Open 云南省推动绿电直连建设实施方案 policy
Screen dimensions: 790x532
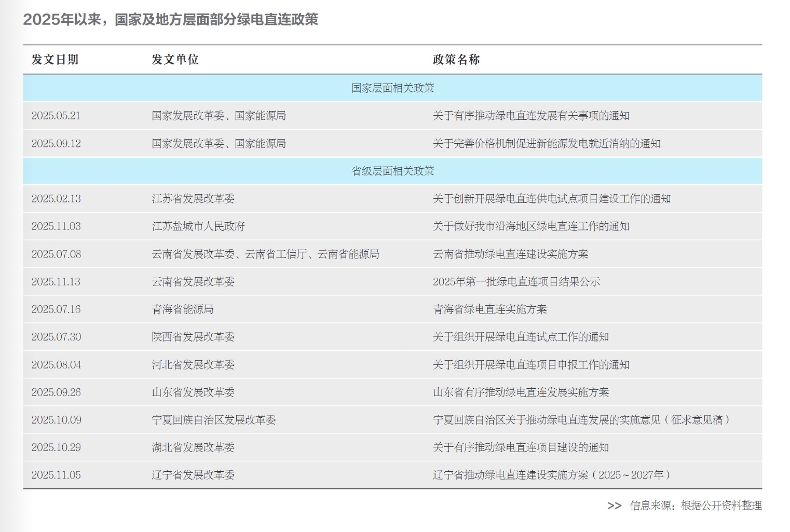pos(511,254)
